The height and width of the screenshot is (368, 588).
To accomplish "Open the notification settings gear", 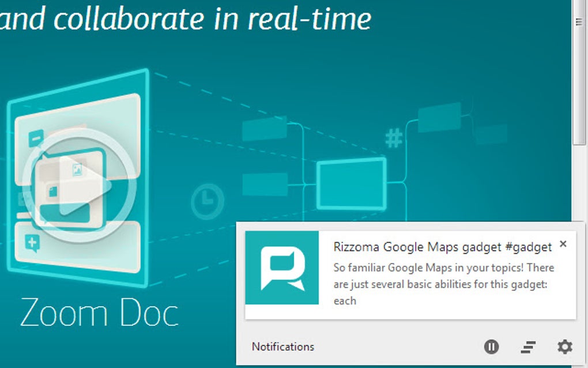I will tap(564, 346).
